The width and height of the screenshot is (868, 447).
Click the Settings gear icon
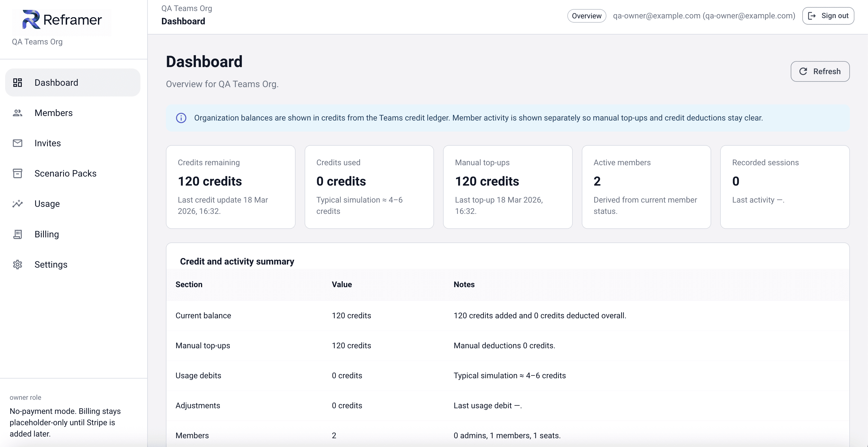18,265
